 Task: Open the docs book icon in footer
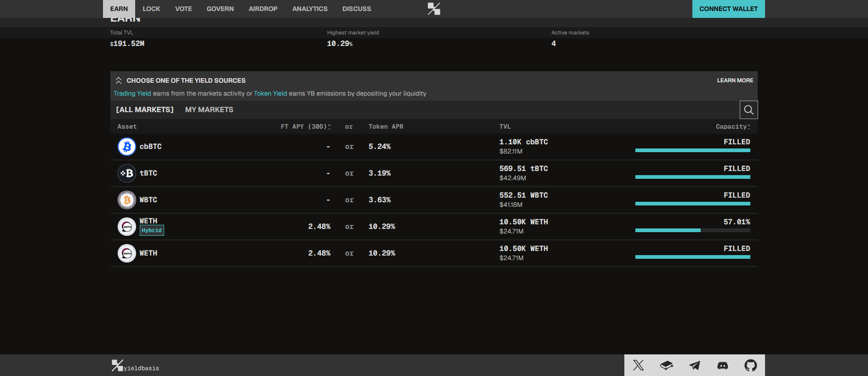(x=667, y=365)
